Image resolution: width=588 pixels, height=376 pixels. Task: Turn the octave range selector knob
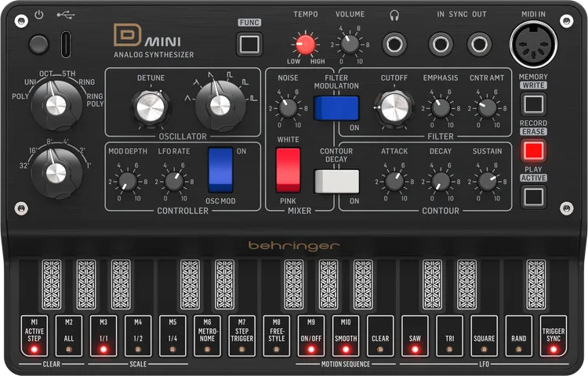tap(56, 173)
